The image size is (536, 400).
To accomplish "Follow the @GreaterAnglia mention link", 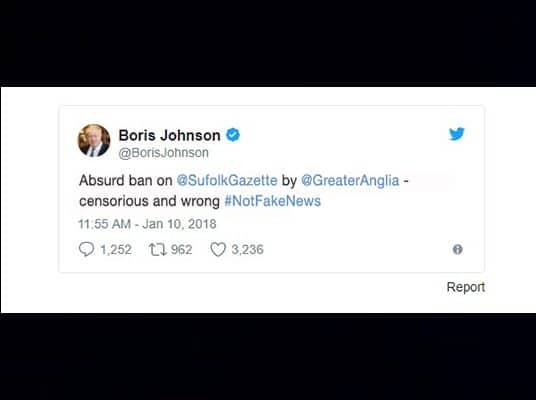I will coord(350,181).
